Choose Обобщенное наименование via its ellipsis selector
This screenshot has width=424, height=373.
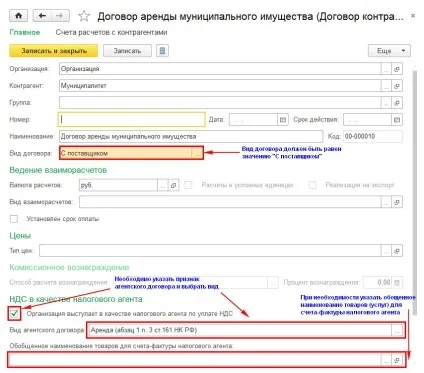click(386, 360)
